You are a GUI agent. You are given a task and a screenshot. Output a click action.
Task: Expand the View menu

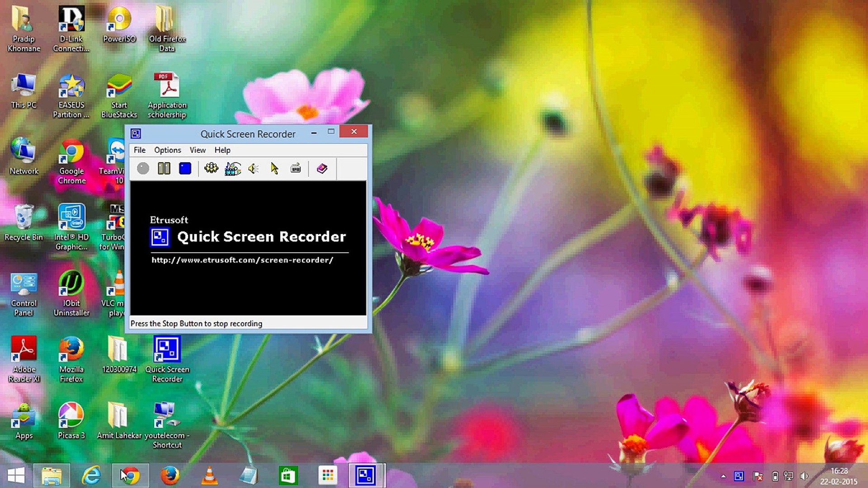pyautogui.click(x=198, y=150)
